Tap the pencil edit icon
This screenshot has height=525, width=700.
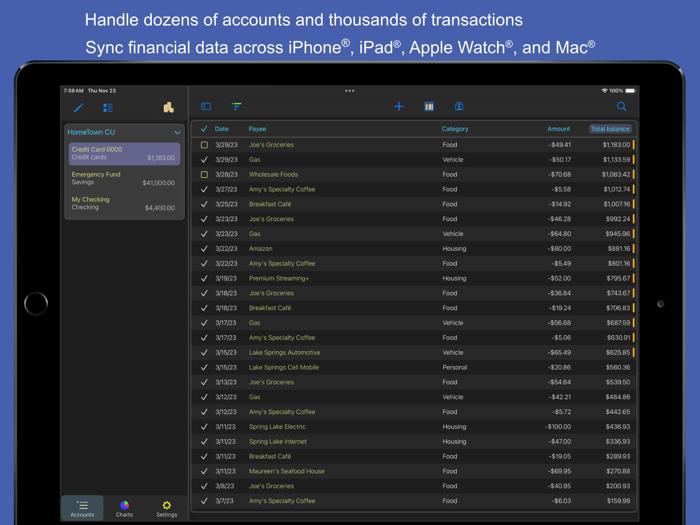click(79, 108)
